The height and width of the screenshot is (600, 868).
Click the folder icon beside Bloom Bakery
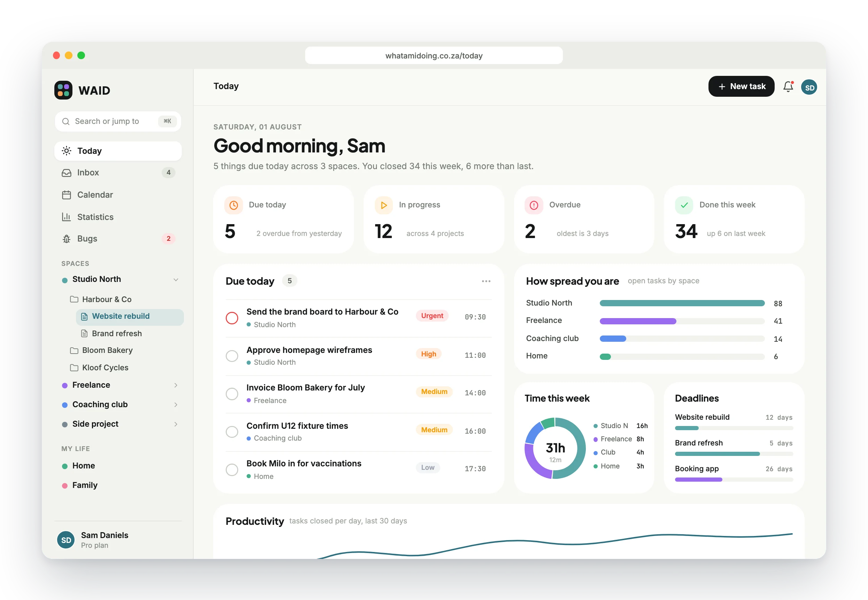click(74, 351)
